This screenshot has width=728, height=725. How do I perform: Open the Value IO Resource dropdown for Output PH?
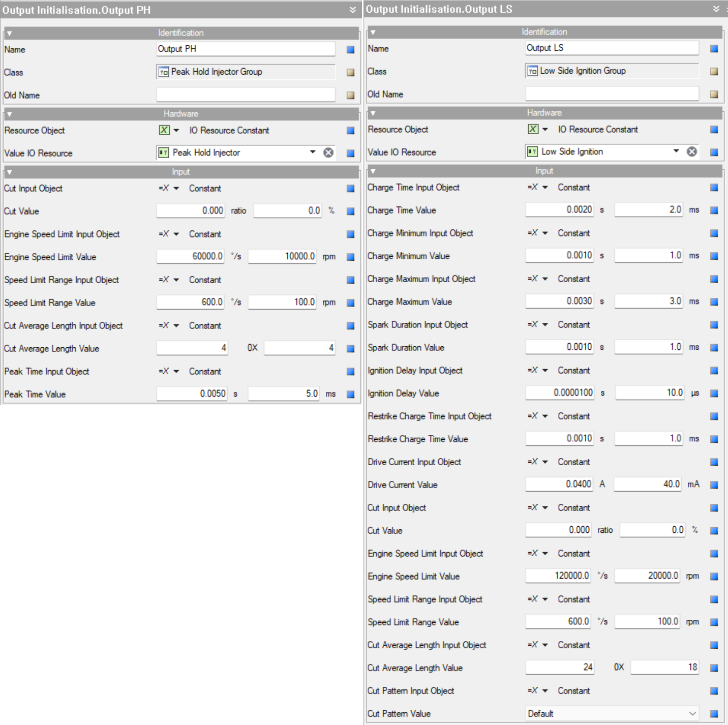313,153
